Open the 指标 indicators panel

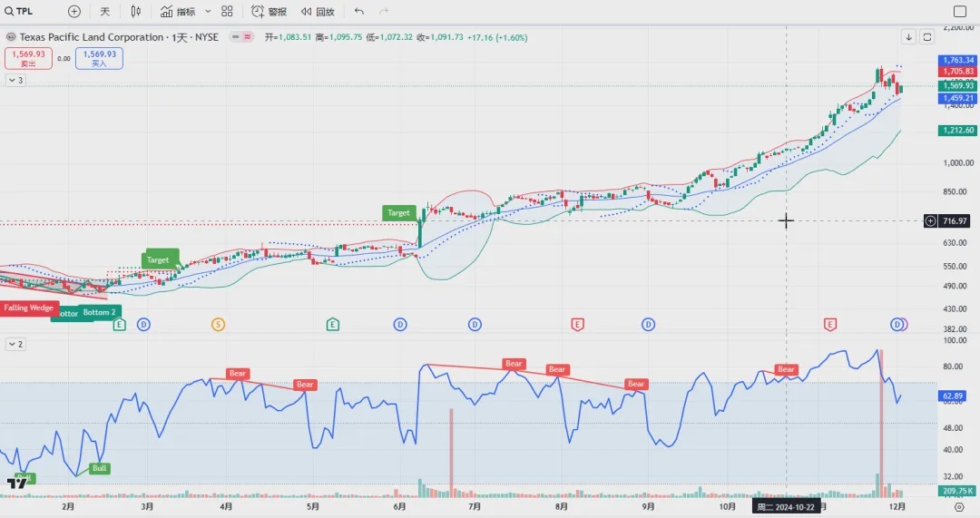[177, 12]
